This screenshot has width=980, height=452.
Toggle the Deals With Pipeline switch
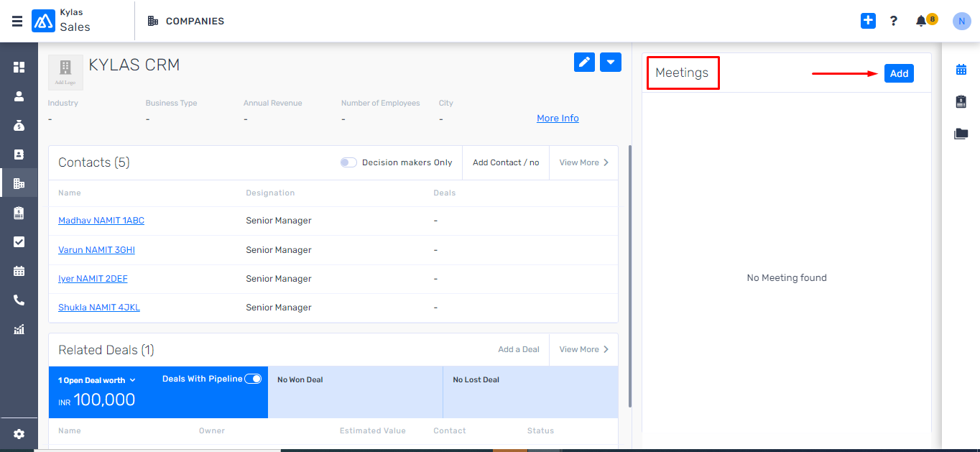(x=253, y=379)
